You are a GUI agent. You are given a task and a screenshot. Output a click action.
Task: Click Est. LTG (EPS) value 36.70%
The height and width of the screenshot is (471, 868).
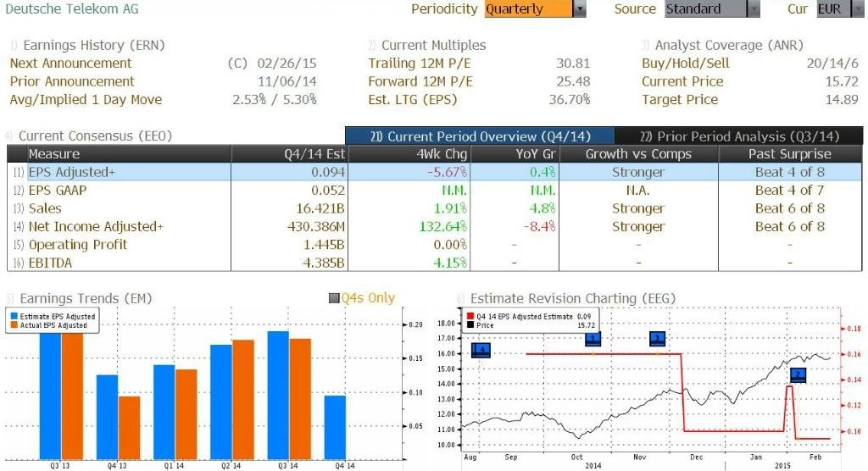coord(570,100)
